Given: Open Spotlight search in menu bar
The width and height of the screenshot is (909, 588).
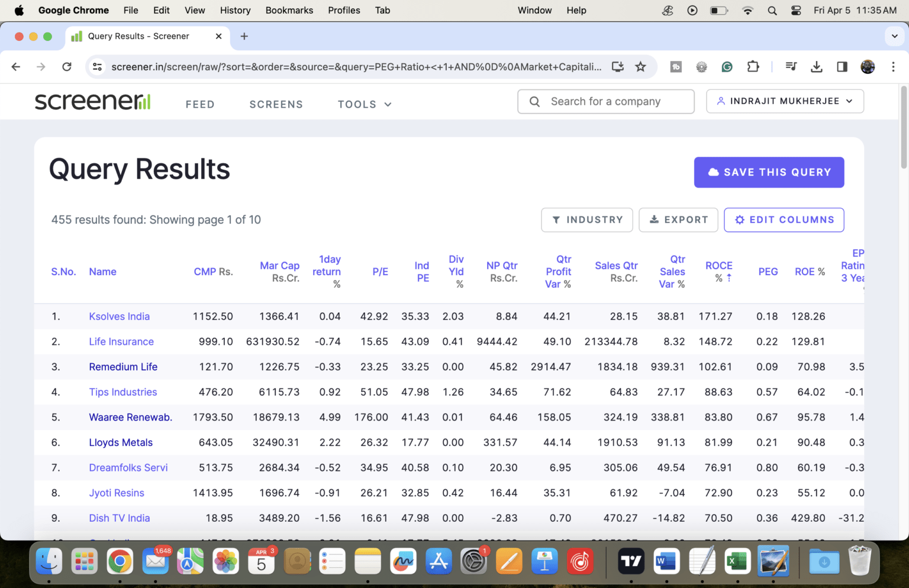Looking at the screenshot, I should click(772, 10).
